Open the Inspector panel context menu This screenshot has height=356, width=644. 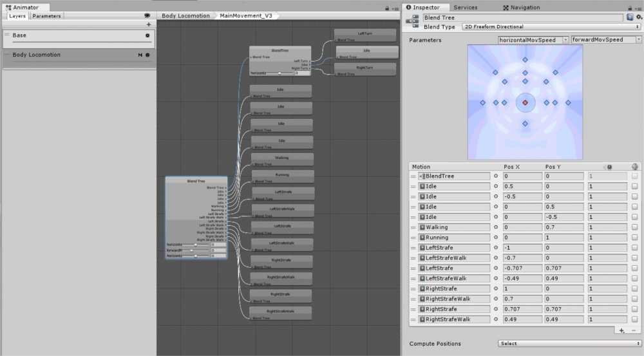638,8
